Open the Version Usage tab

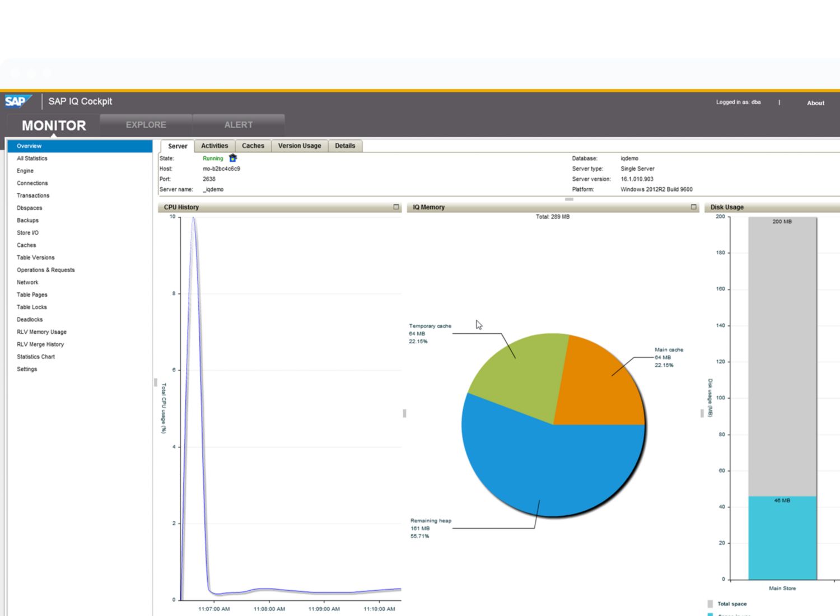pos(300,146)
